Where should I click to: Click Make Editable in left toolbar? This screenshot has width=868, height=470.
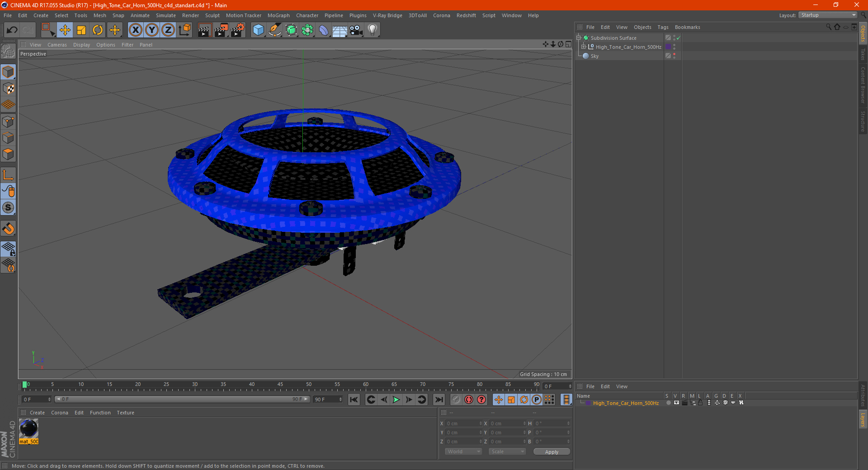pyautogui.click(x=8, y=51)
